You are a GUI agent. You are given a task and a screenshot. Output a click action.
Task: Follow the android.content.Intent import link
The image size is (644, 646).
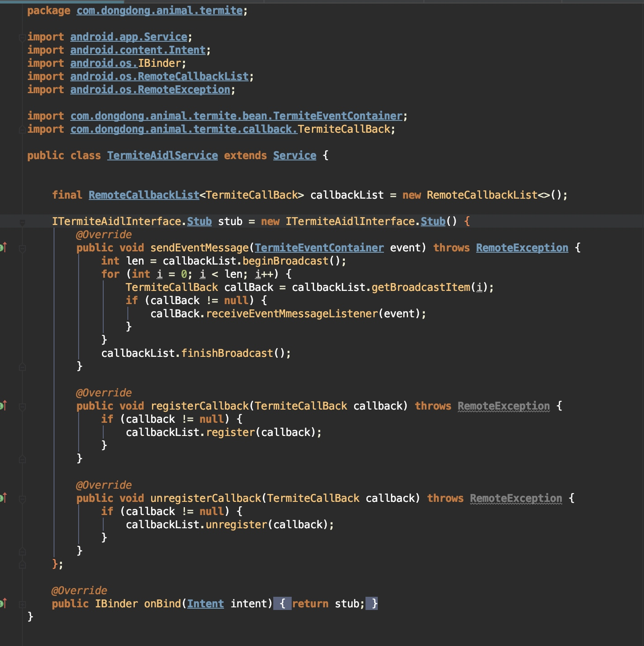click(x=138, y=50)
